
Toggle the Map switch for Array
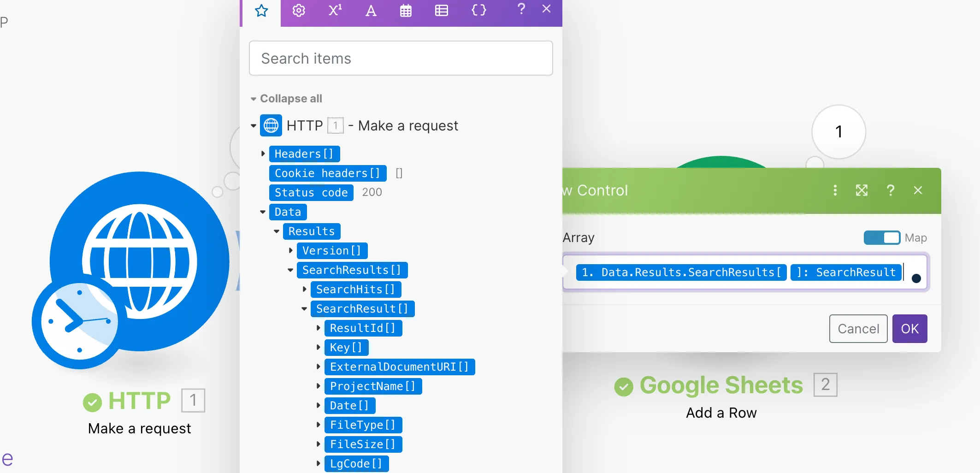coord(881,238)
